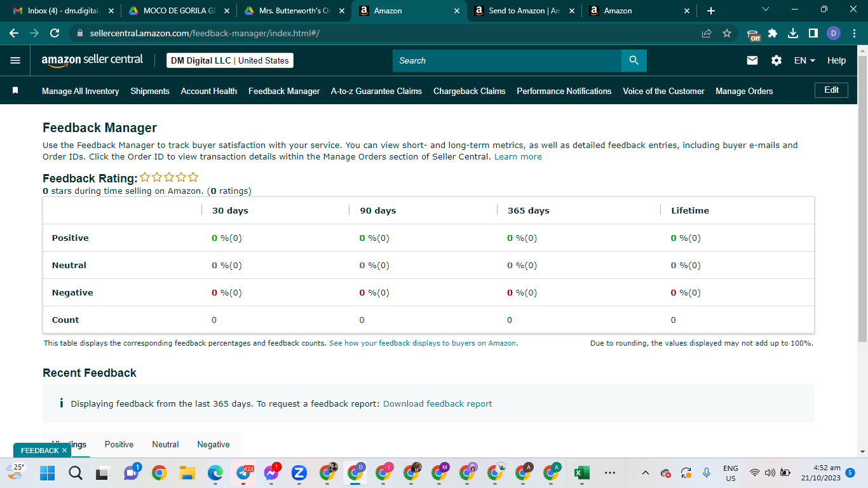This screenshot has height=488, width=868.
Task: Open A-to-z Guarantee Claims
Action: point(376,91)
